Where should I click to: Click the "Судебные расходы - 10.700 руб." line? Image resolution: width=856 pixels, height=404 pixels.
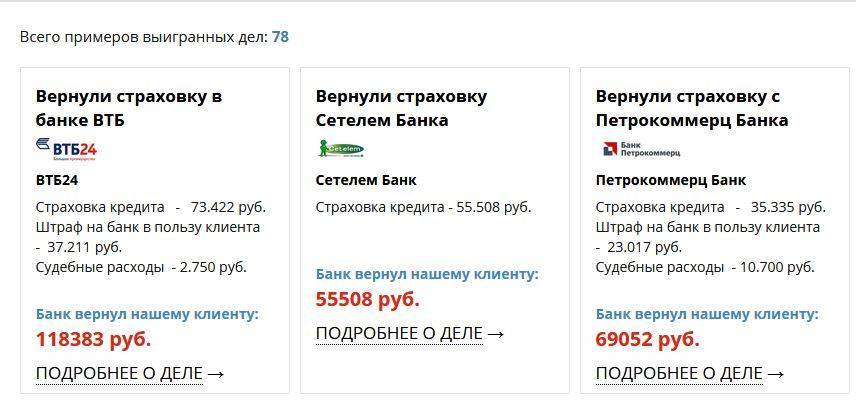click(x=705, y=267)
